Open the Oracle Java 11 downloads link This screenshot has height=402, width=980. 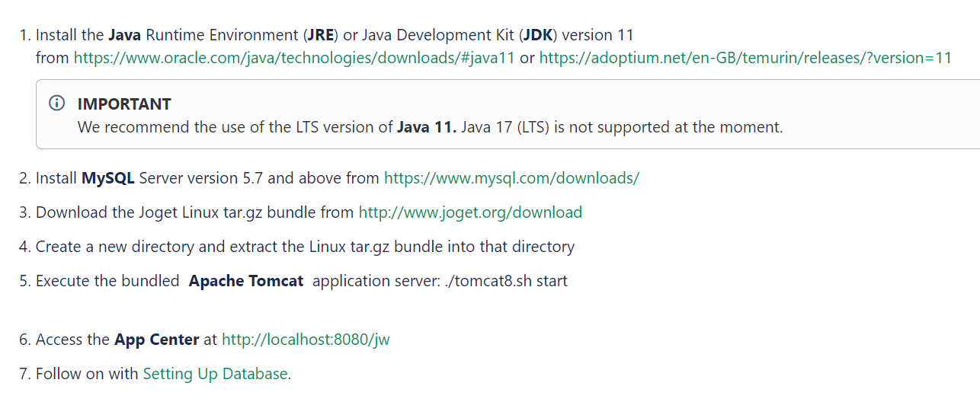click(294, 58)
